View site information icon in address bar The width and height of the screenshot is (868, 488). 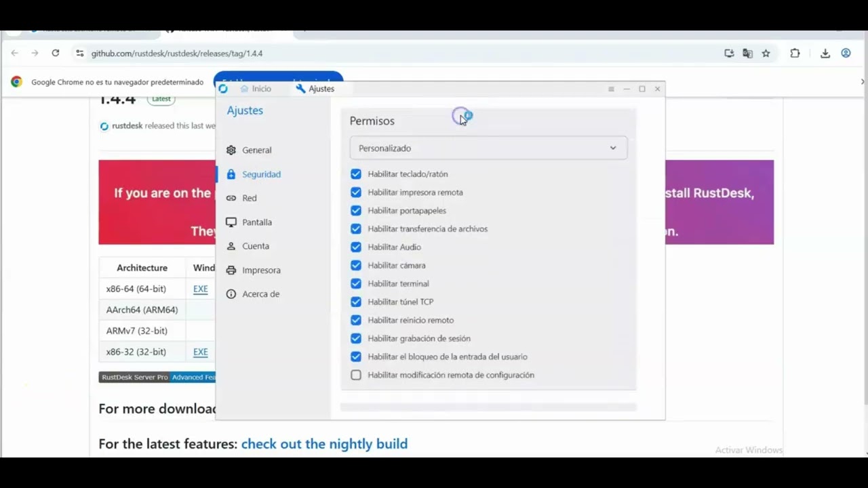(79, 53)
